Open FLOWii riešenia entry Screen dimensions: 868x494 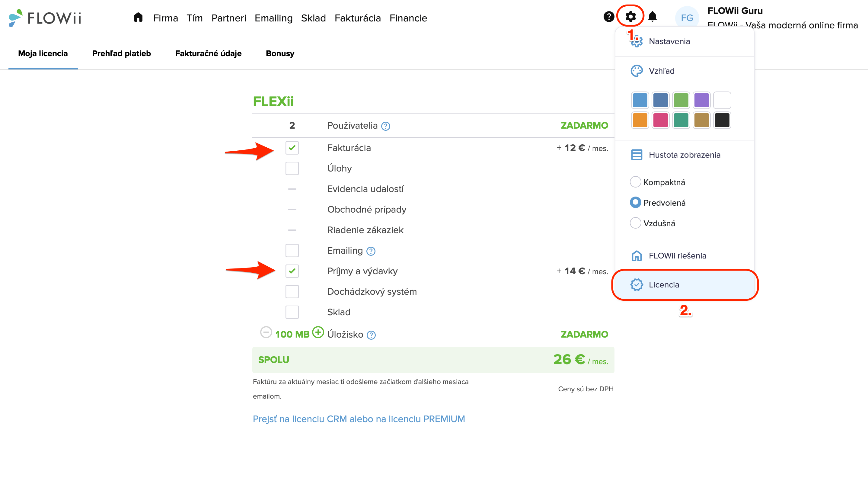coord(685,255)
